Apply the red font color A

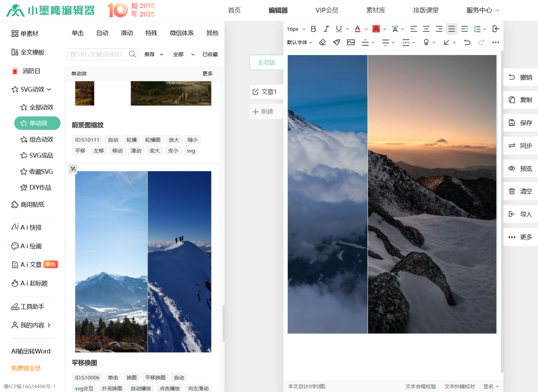pyautogui.click(x=357, y=29)
